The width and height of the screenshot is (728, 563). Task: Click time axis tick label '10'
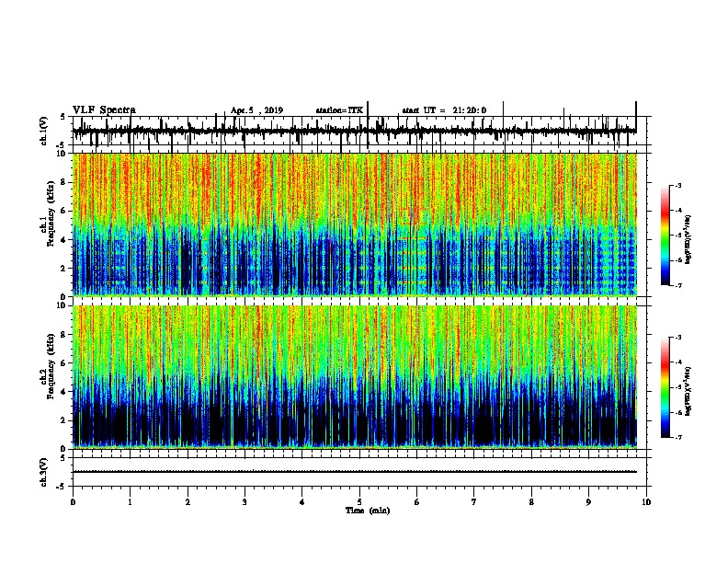click(x=646, y=502)
